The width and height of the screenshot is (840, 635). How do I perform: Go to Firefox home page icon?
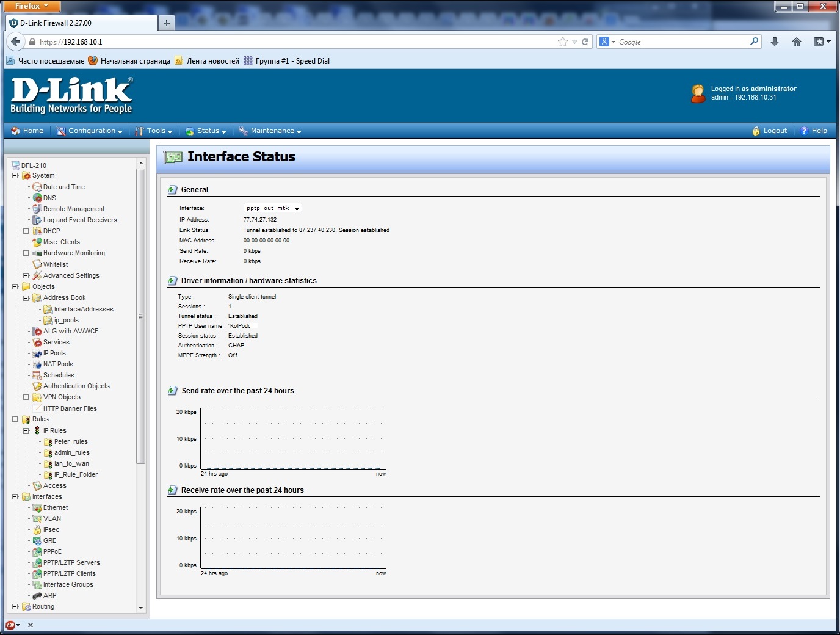click(x=797, y=42)
